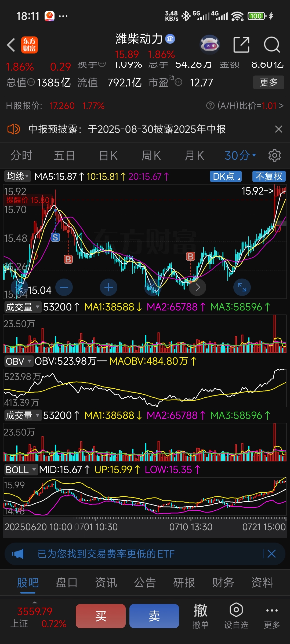Tap the blue megaphone icon in ETF banner
The width and height of the screenshot is (290, 644).
18,554
